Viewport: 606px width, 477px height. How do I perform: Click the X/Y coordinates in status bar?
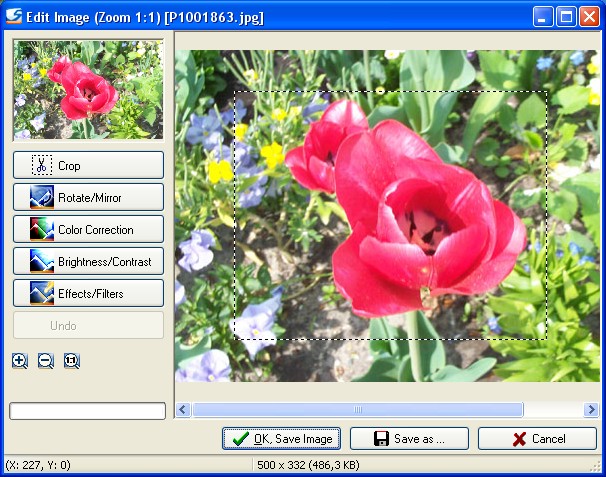[38, 465]
